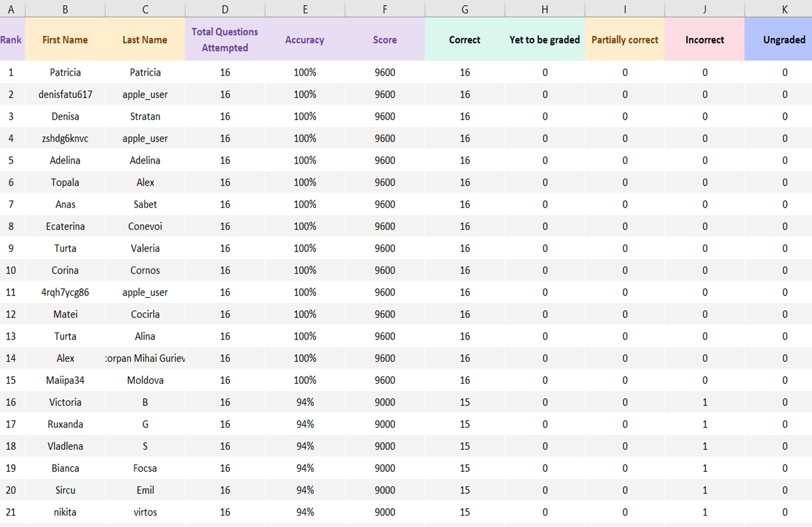Viewport: 812px width, 527px height.
Task: Select the Accuracy header cell
Action: point(304,40)
